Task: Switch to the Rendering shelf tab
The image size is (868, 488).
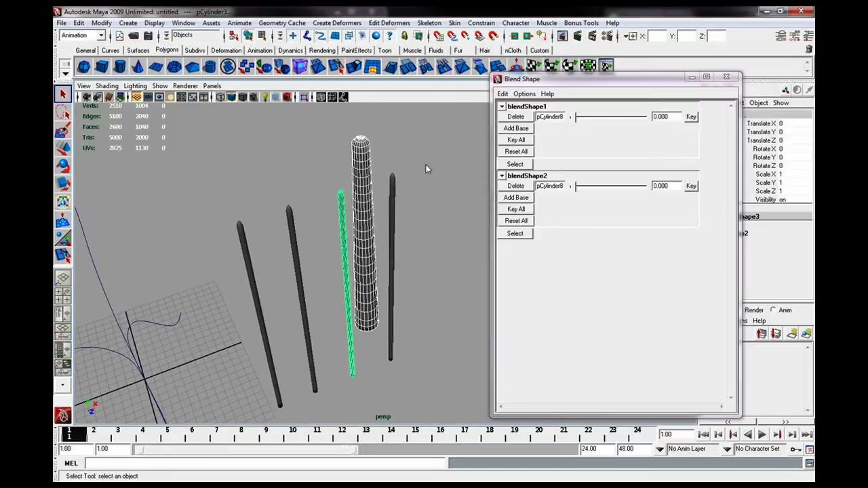Action: [x=321, y=51]
